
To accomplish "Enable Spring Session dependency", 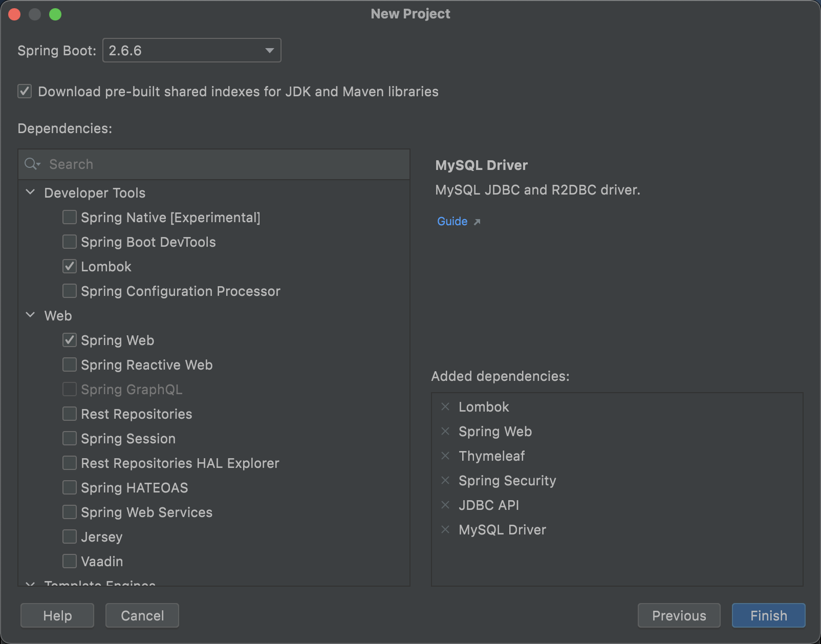I will 70,438.
